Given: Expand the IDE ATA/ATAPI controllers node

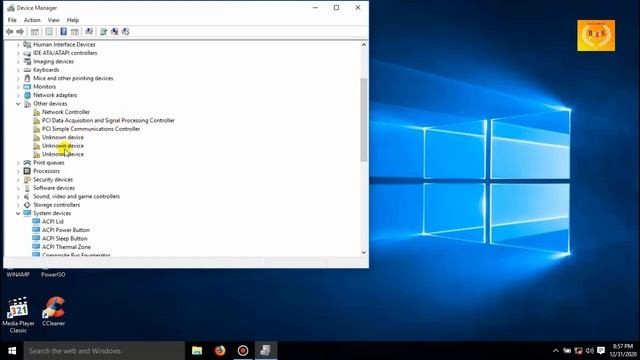Looking at the screenshot, I should [x=18, y=53].
